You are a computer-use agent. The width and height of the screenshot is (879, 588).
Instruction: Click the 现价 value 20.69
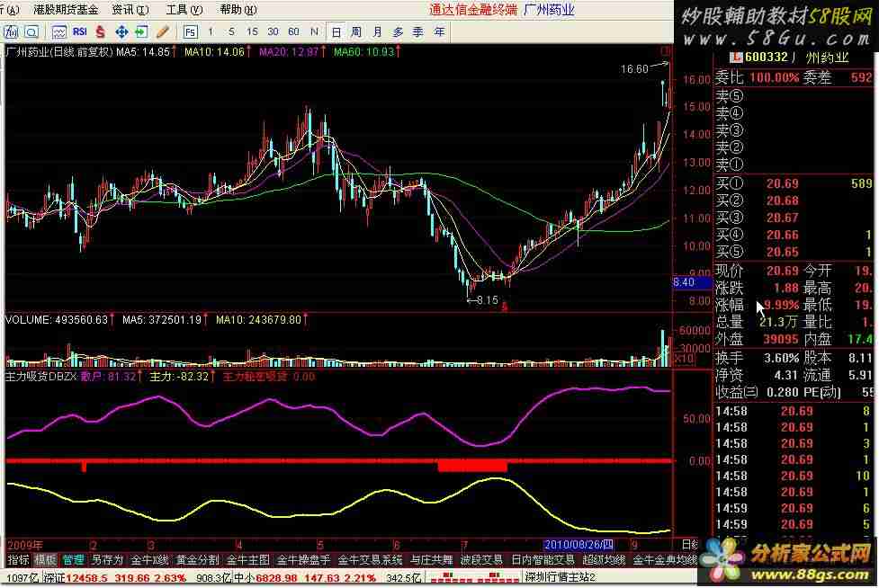click(782, 271)
